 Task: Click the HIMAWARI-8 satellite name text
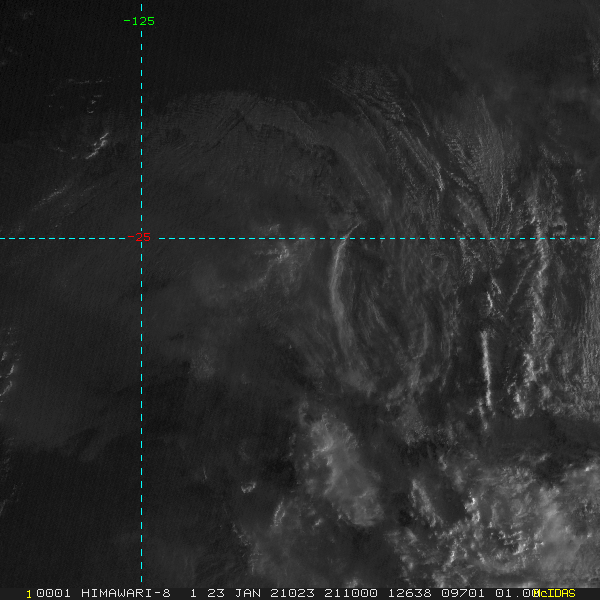click(126, 593)
